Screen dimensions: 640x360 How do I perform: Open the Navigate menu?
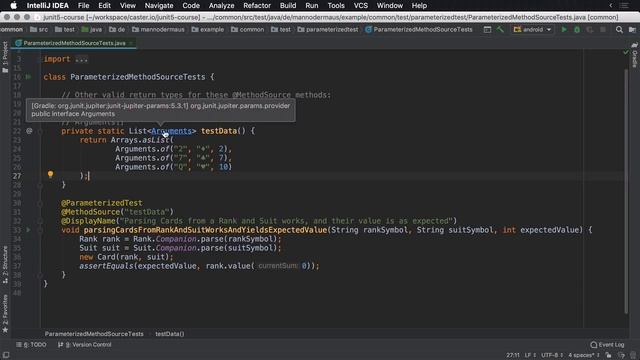[159, 5]
